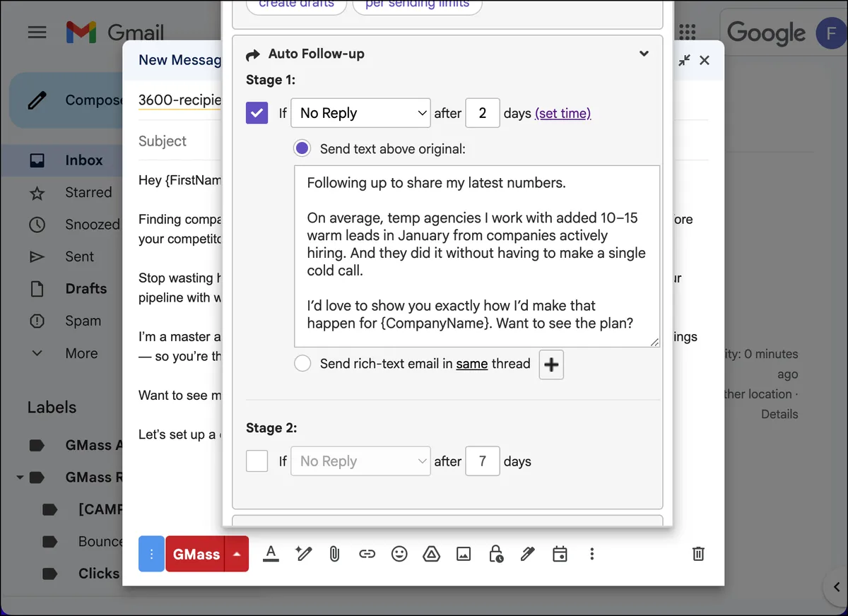Open the [CAMP label in the sidebar

(x=100, y=509)
